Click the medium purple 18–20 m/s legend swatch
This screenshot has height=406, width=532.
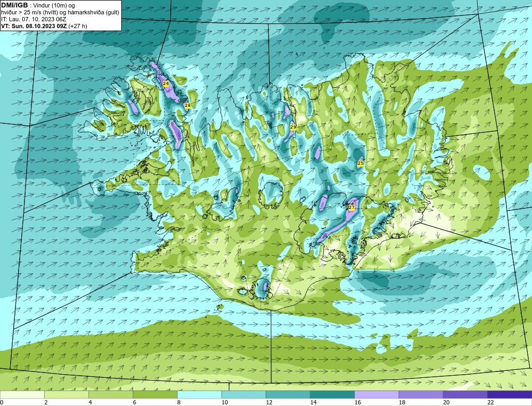click(421, 394)
